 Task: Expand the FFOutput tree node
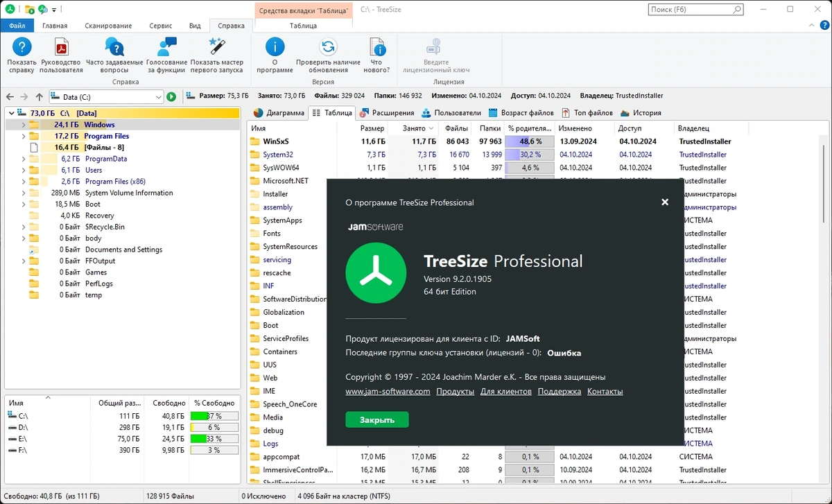coord(23,261)
